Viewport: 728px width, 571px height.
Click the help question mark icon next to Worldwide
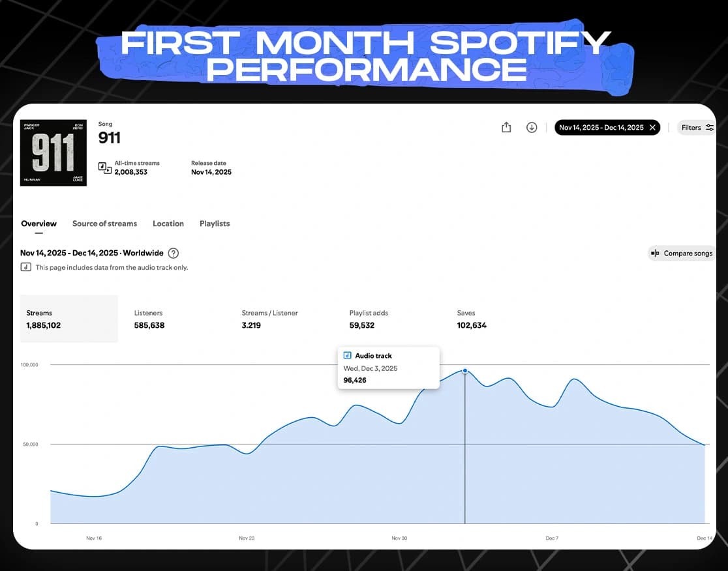tap(173, 254)
